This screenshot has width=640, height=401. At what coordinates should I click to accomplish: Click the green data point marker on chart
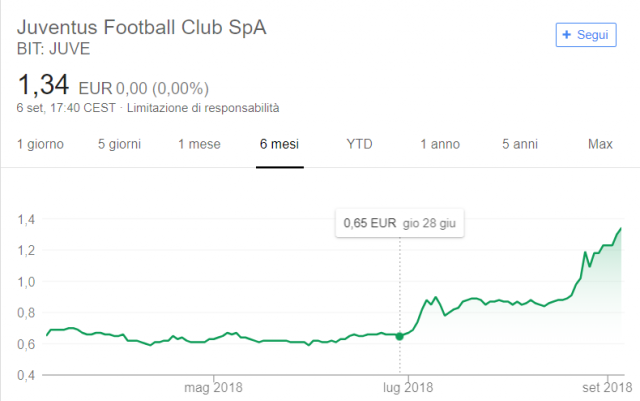click(400, 336)
